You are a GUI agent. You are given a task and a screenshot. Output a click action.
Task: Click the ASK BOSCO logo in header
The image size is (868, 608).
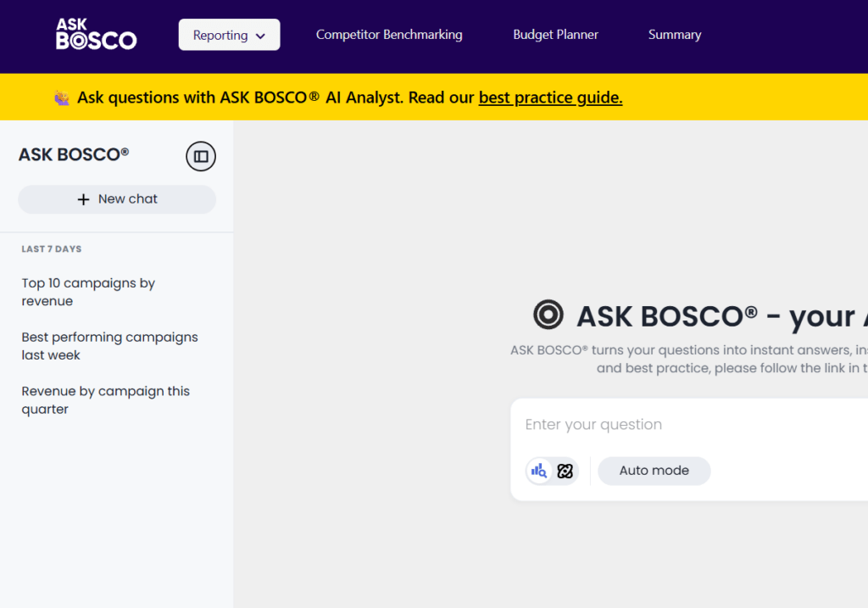click(96, 35)
